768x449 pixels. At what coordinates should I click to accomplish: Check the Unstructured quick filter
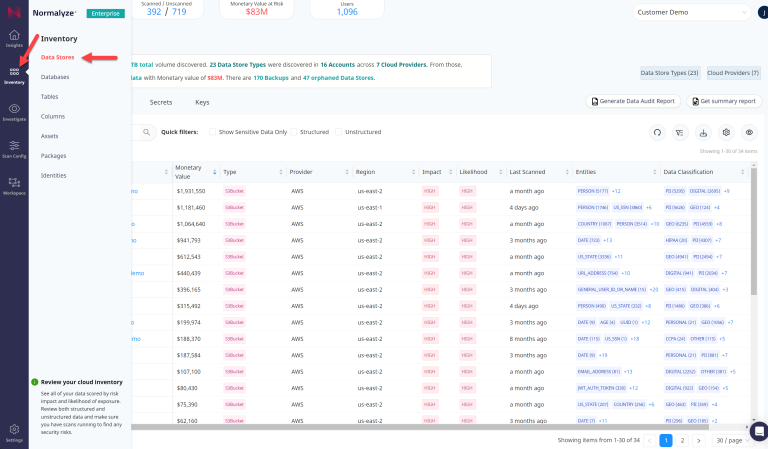point(340,132)
